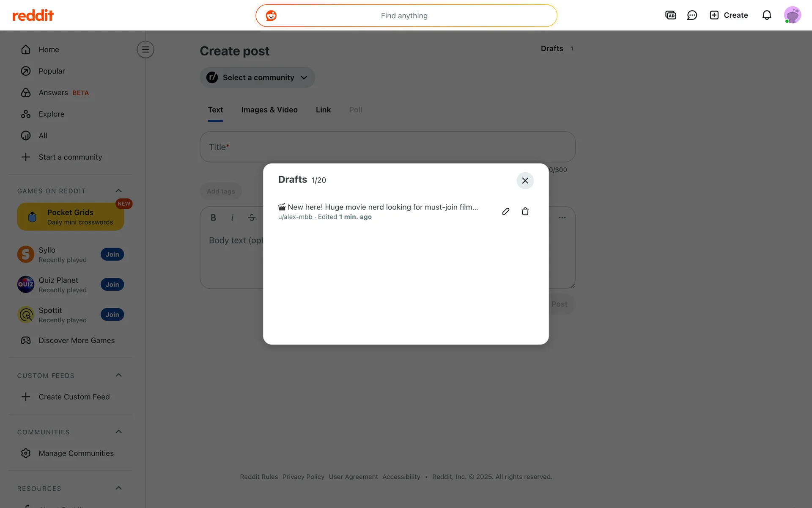Image resolution: width=812 pixels, height=508 pixels.
Task: Open notifications bell
Action: 766,15
